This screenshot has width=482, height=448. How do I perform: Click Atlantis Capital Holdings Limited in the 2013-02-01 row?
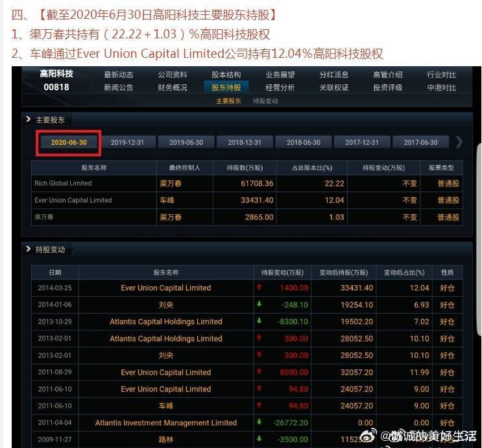pos(166,338)
